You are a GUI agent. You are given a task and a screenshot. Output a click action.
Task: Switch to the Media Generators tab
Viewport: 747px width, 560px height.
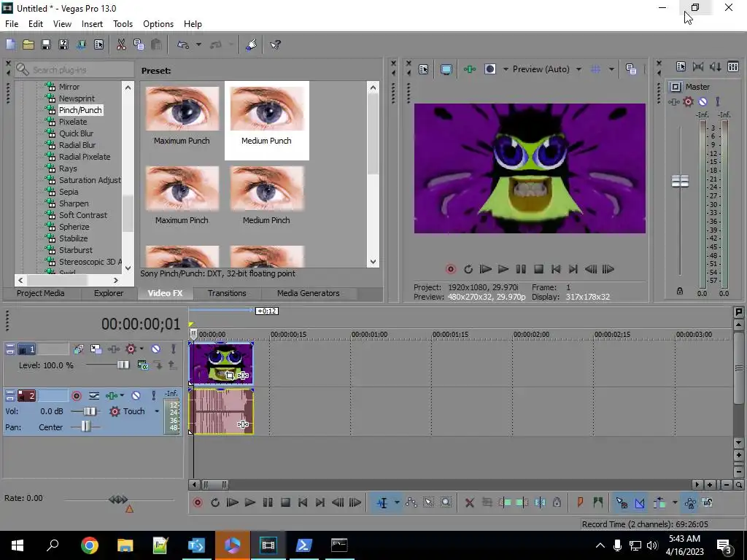pyautogui.click(x=309, y=293)
